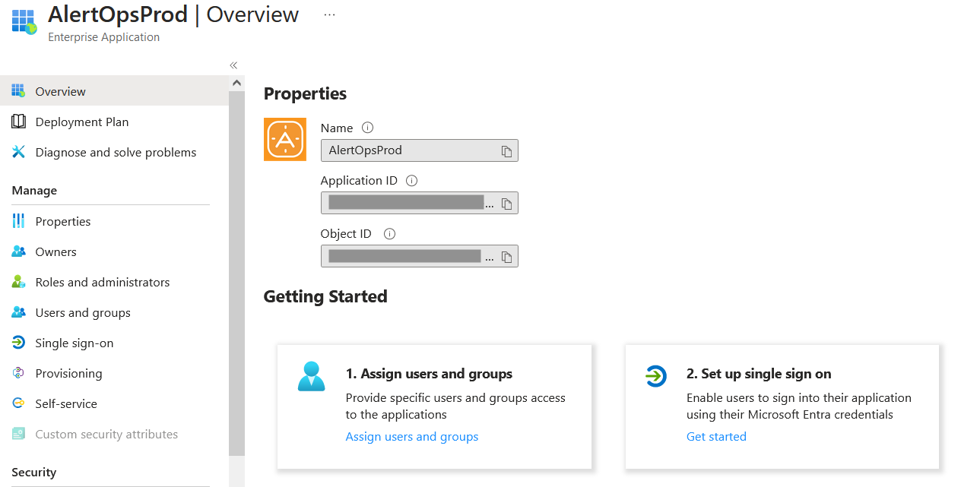The height and width of the screenshot is (487, 980).
Task: Copy the Application ID to clipboard
Action: click(x=506, y=204)
